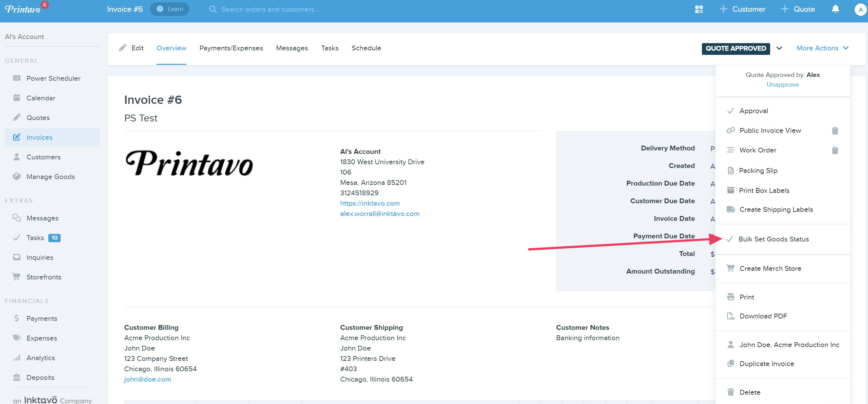Screen dimensions: 868x404
Task: Collapse the More Actions dropdown
Action: pyautogui.click(x=823, y=48)
